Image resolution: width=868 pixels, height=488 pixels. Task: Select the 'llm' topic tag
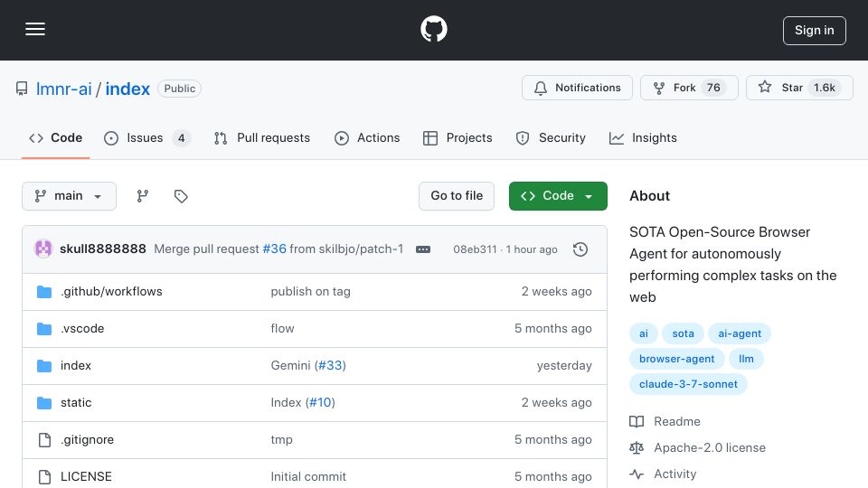pos(746,359)
